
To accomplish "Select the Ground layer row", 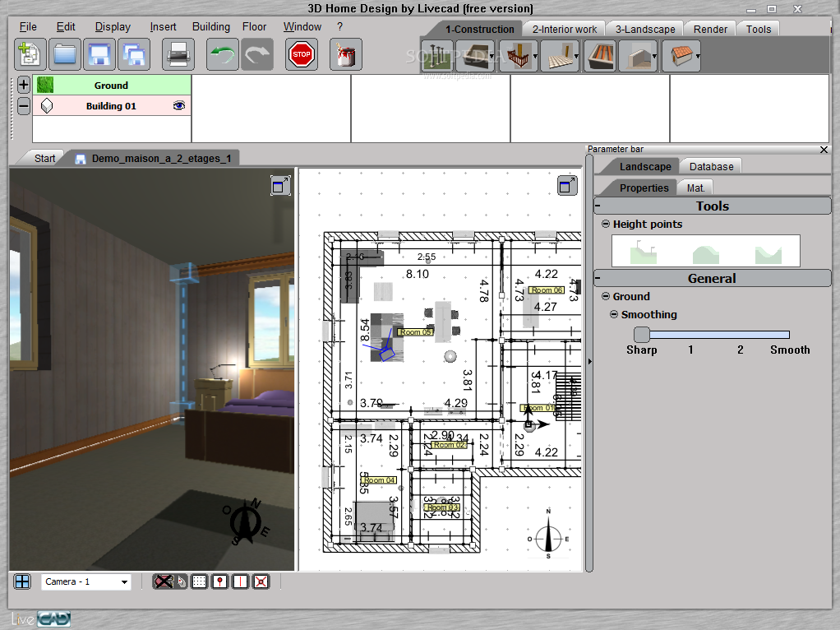I will 112,86.
